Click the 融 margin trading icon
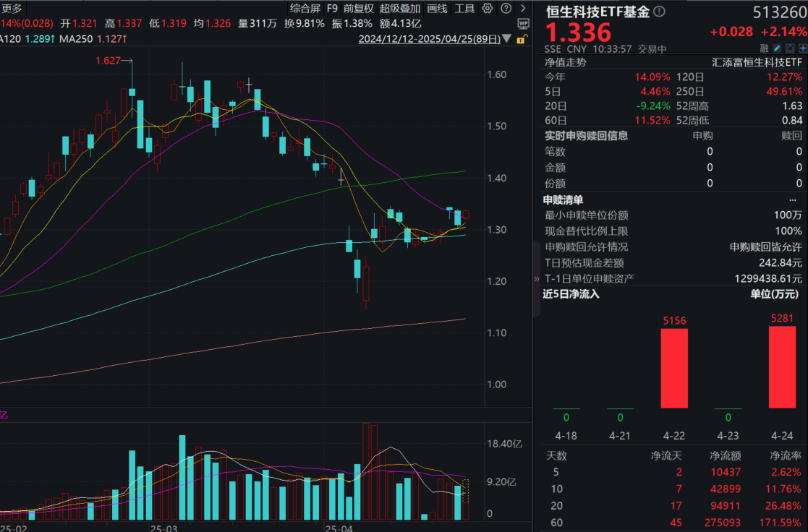 coord(764,48)
